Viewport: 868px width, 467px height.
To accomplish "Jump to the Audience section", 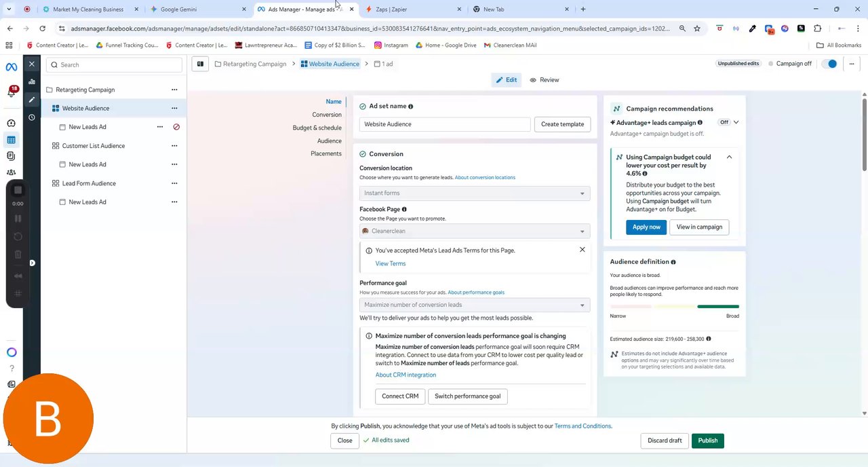I will tap(330, 141).
